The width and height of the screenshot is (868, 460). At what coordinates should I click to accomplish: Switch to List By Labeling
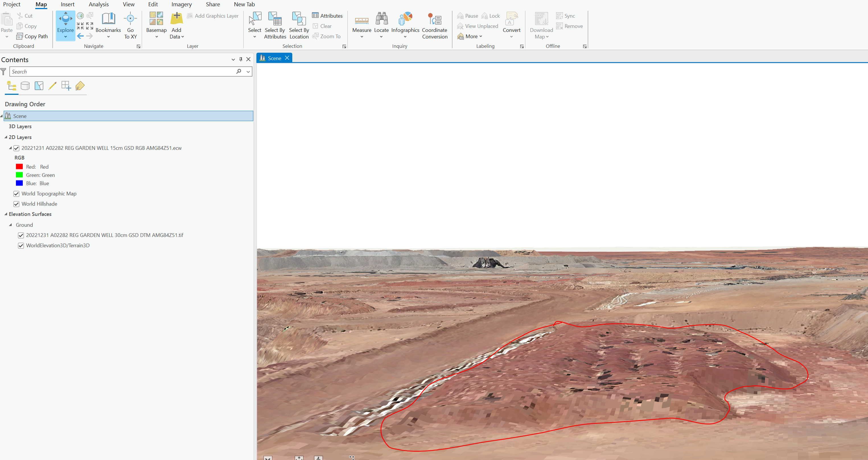80,86
